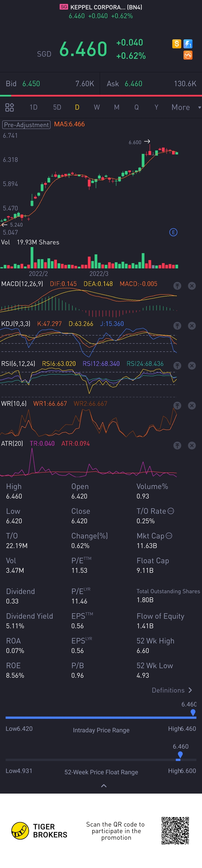Collapse the stock details with up chevron
This screenshot has width=202, height=868.
[104, 786]
